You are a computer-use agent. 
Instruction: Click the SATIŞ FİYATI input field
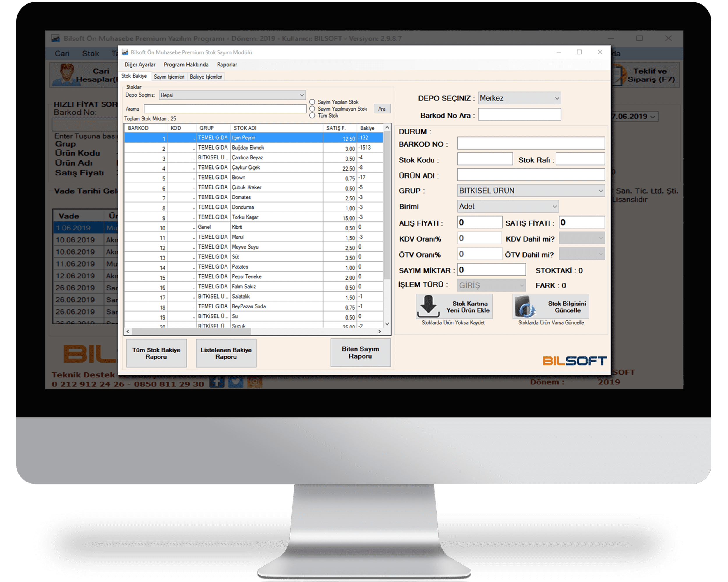point(582,222)
